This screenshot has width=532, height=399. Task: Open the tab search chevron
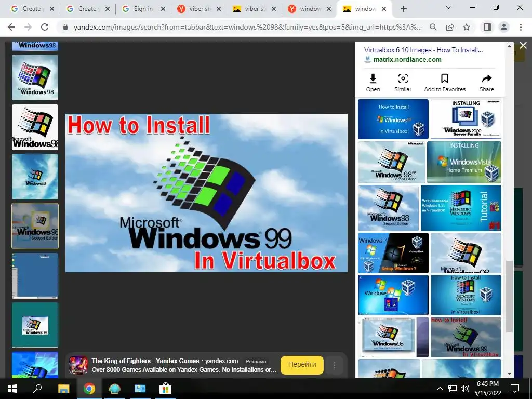(x=448, y=7)
